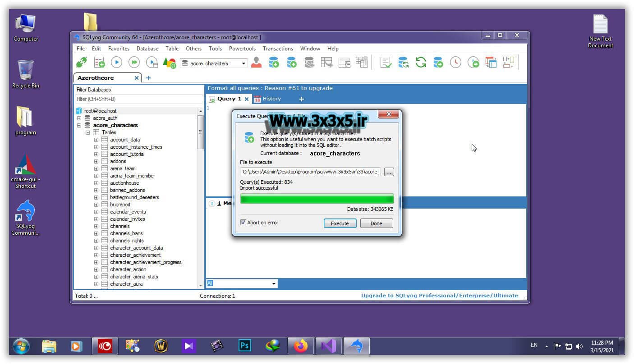Click the gray database restore icon

[x=309, y=63]
